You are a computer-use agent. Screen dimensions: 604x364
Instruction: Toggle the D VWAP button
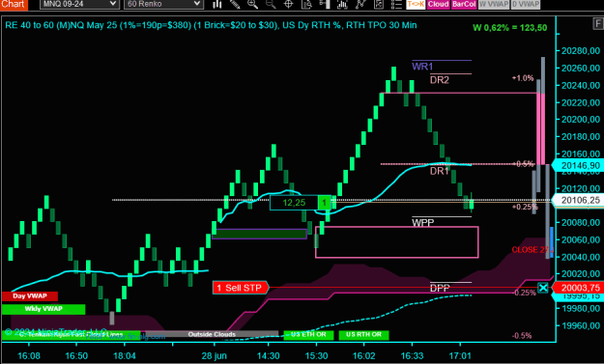tap(526, 4)
